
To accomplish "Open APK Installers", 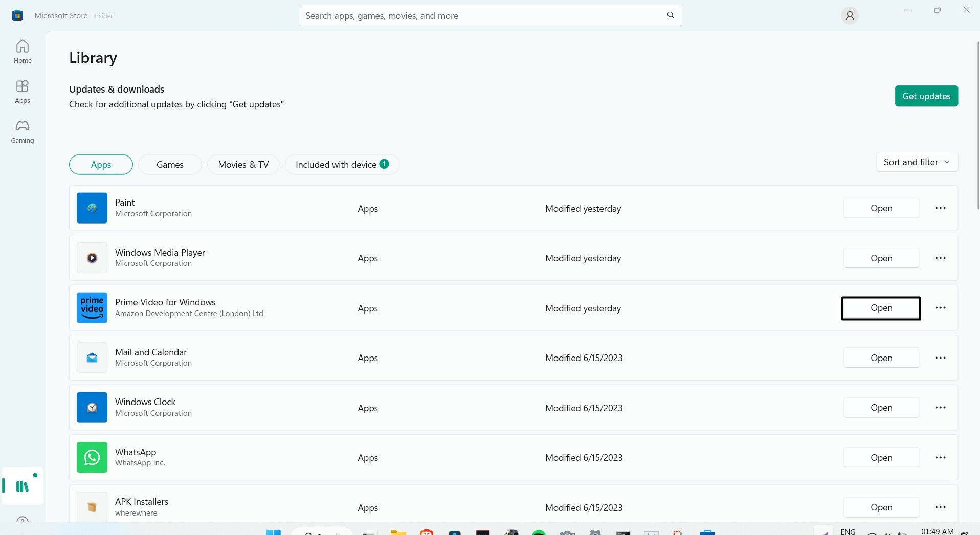I will tap(881, 507).
